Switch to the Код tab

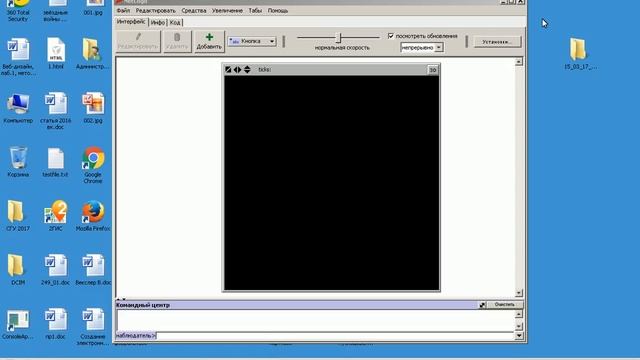(x=175, y=22)
